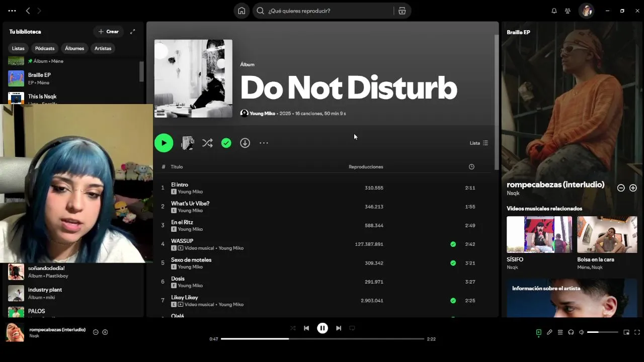Click now-playing cover art in bottom bar
Viewport: 644px width, 362px height.
point(15,332)
